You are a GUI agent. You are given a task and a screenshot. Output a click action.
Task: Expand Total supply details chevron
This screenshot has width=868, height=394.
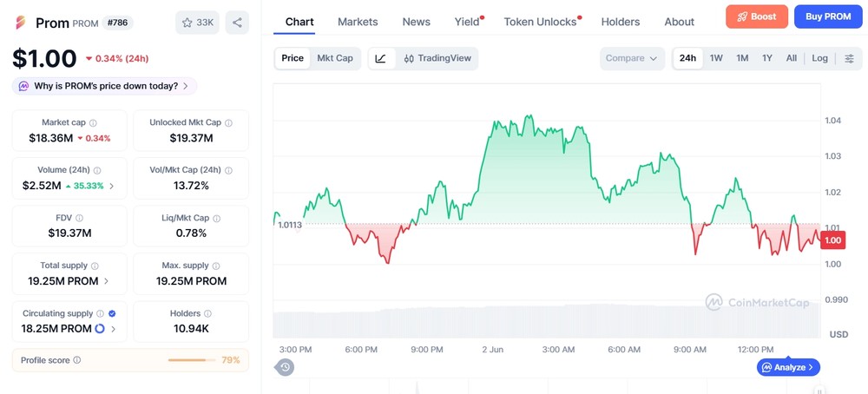[x=106, y=281]
